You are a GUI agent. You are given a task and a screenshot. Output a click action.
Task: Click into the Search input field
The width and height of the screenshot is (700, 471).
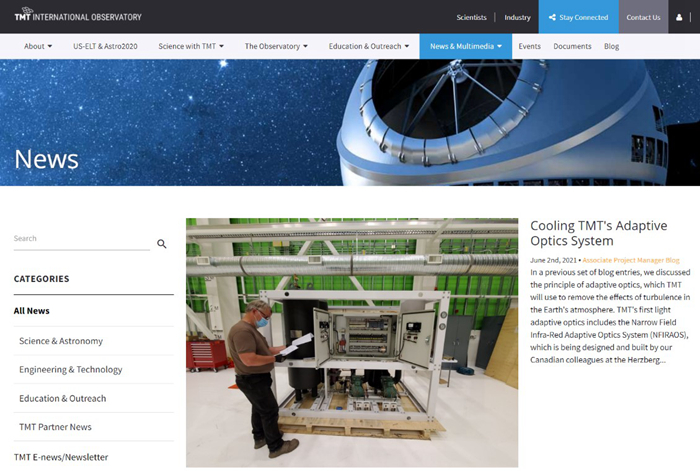tap(80, 239)
